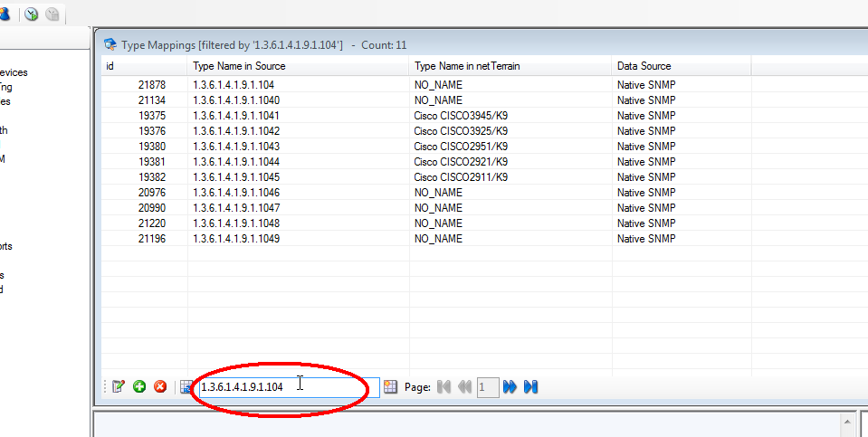Click the clock with play arrow toolbar icon
Image resolution: width=868 pixels, height=437 pixels.
pos(33,14)
